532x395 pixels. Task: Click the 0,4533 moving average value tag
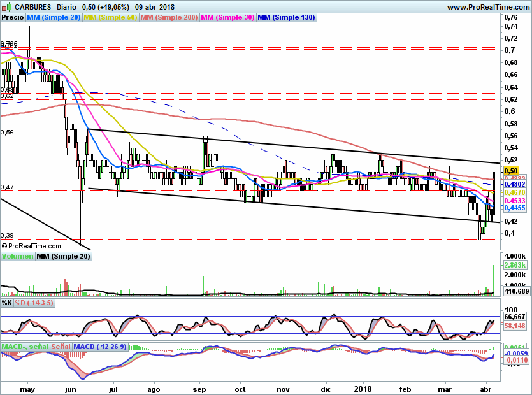[515, 201]
